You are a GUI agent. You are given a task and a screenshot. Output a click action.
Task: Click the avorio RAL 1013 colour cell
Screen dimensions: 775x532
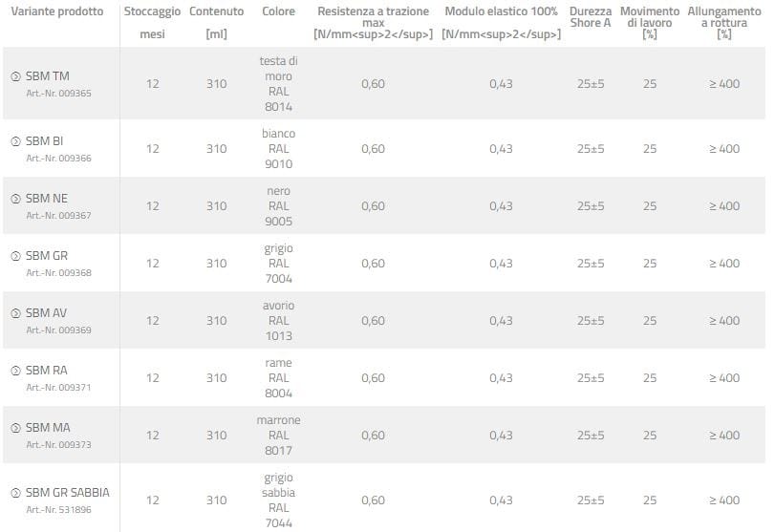point(278,321)
